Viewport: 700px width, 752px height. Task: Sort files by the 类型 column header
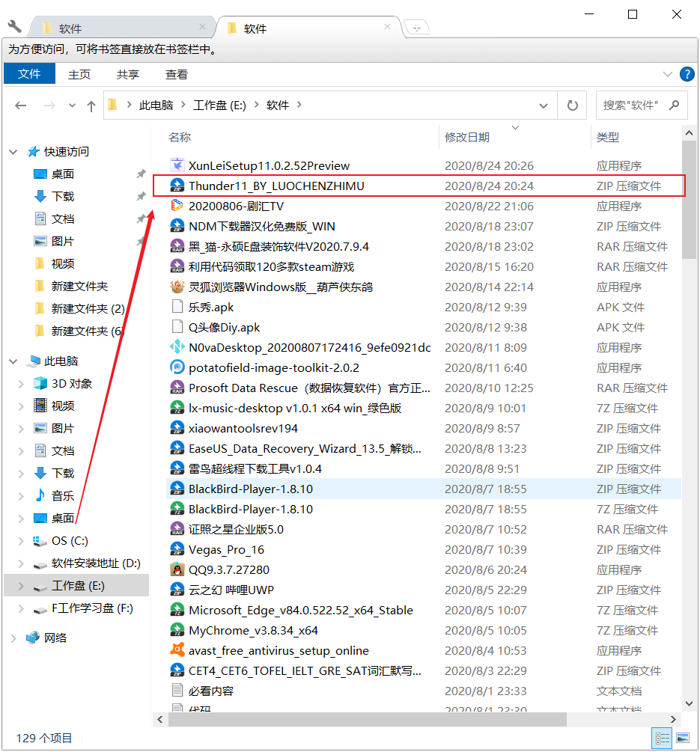pyautogui.click(x=607, y=138)
